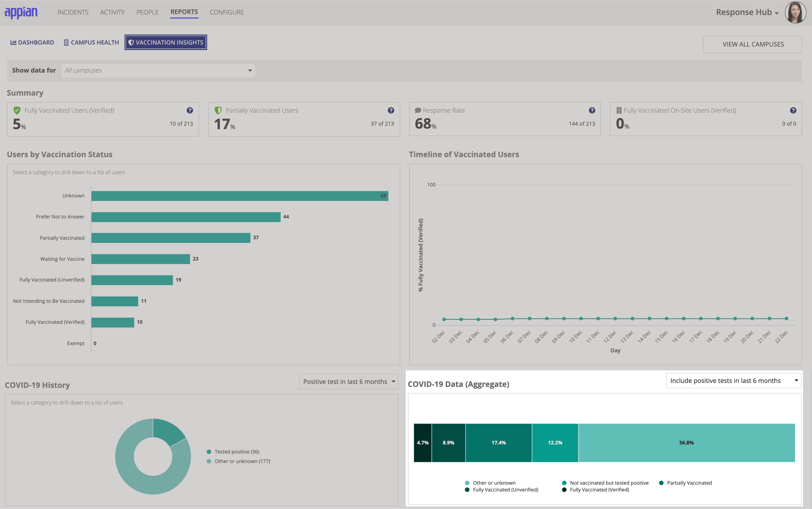Select the Partially Vaccinated bar showing 37
Viewport: 812px width, 509px height.
click(x=171, y=238)
